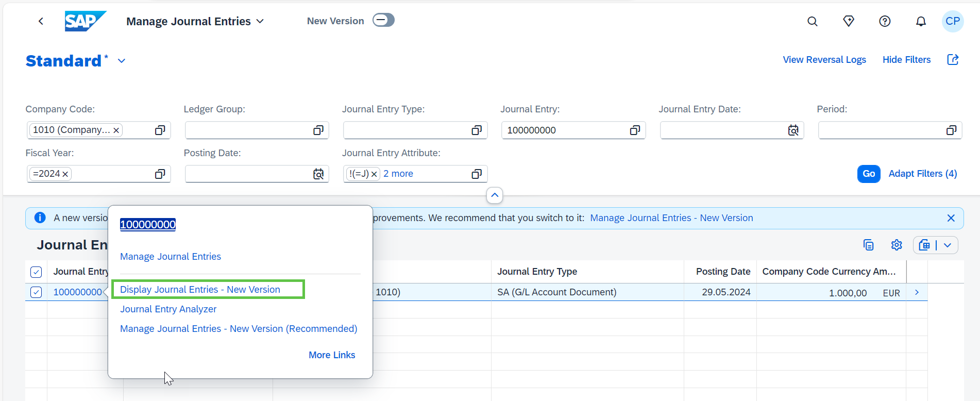Open Journal Entry value help icon
Image resolution: width=980 pixels, height=401 pixels.
tap(635, 130)
